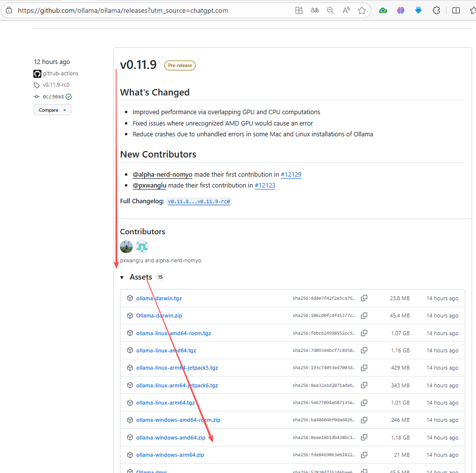Click the read aloud icon
The height and width of the screenshot is (473, 476).
pos(346,10)
